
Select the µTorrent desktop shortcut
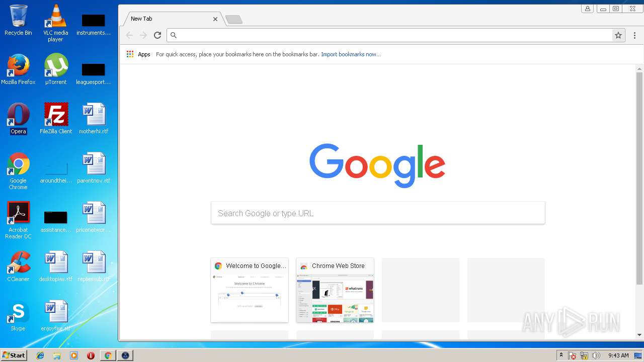click(x=55, y=69)
